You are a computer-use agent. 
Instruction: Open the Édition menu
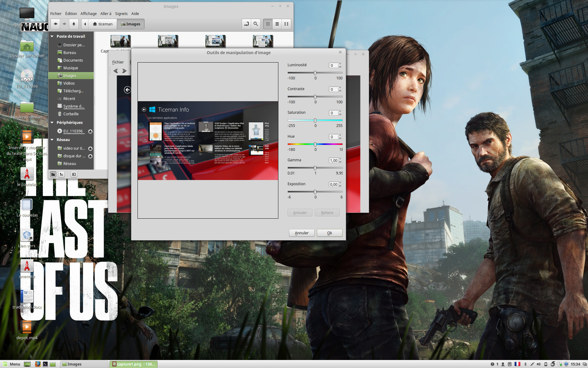(71, 13)
